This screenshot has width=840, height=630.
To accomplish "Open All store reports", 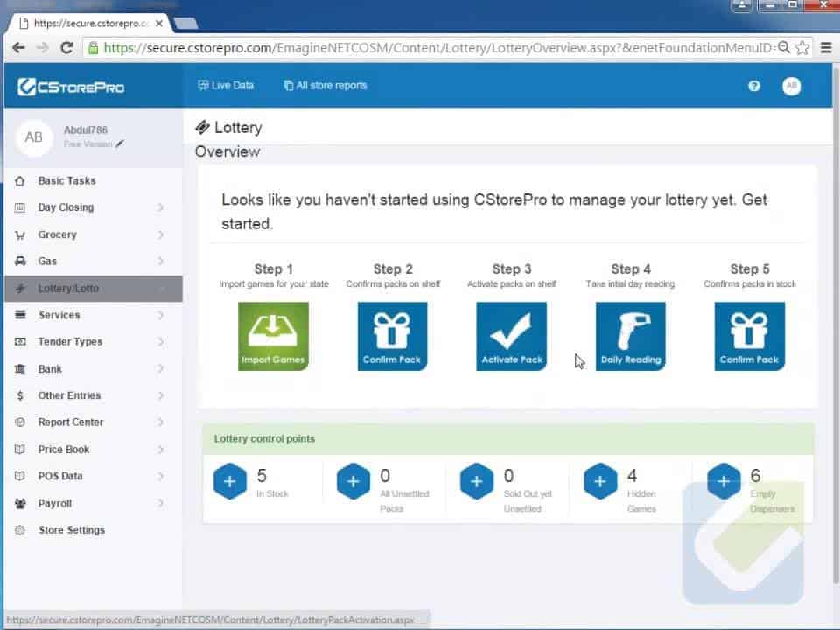I will click(325, 85).
